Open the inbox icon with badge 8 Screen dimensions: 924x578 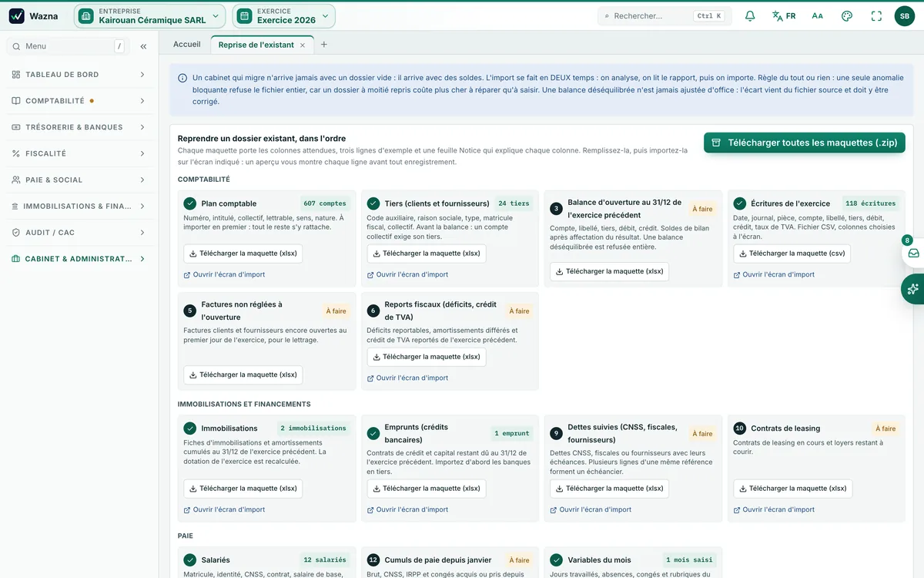pos(913,253)
